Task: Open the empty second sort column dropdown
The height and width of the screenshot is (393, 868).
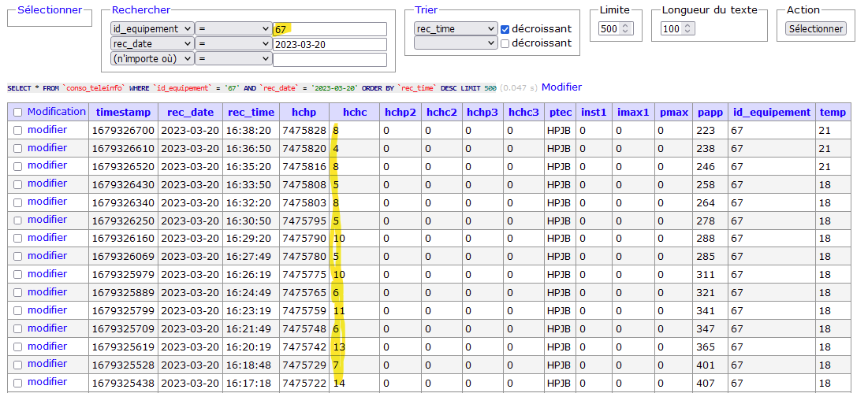Action: (455, 43)
